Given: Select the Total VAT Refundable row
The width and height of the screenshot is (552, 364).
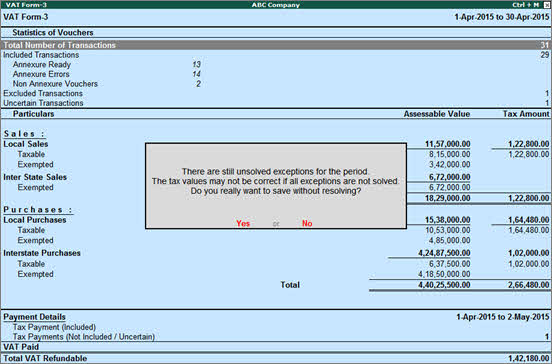Looking at the screenshot, I should click(x=276, y=358).
